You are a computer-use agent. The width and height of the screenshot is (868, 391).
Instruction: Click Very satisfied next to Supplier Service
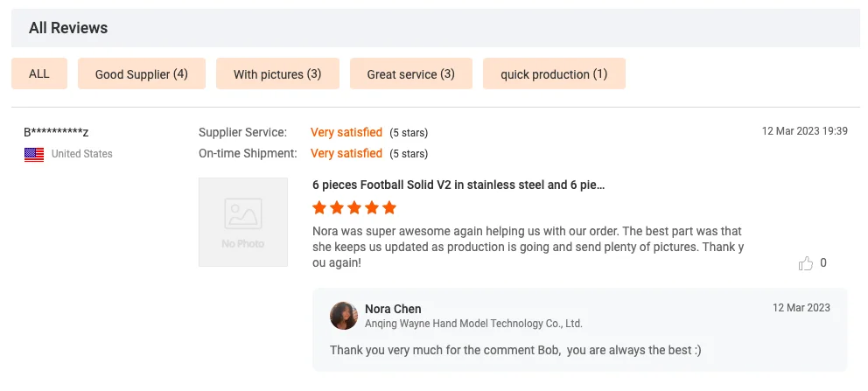click(346, 132)
